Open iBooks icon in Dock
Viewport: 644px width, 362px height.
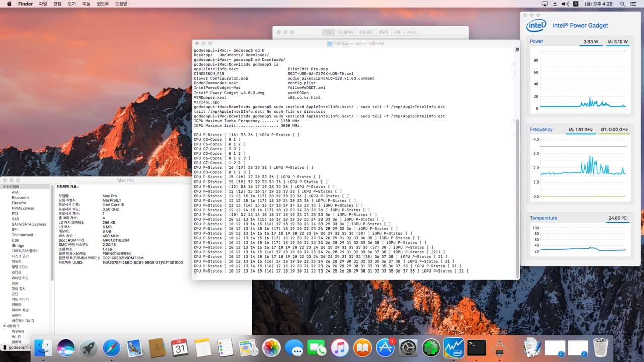(x=362, y=348)
